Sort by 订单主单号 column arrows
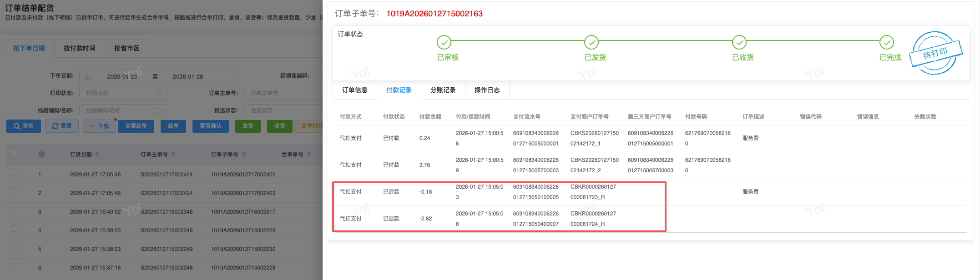The image size is (980, 280). coord(173,155)
